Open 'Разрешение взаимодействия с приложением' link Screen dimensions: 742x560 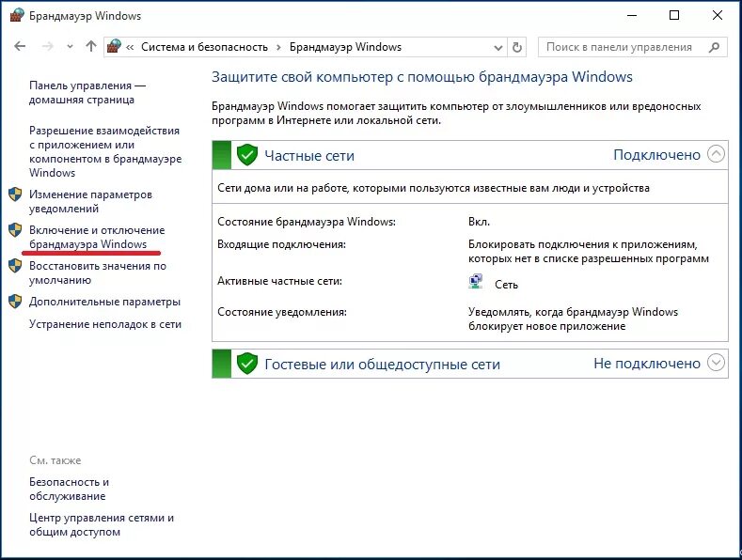tap(105, 151)
